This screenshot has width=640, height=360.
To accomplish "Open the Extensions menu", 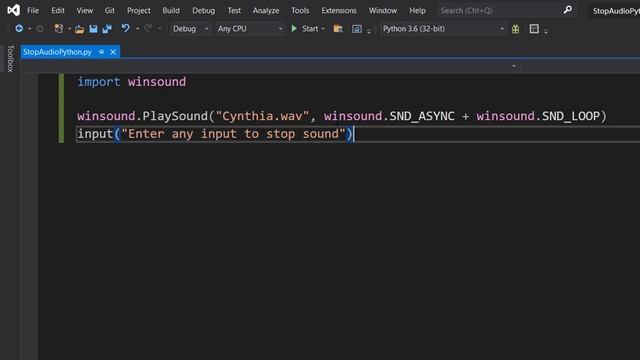I will pyautogui.click(x=339, y=11).
